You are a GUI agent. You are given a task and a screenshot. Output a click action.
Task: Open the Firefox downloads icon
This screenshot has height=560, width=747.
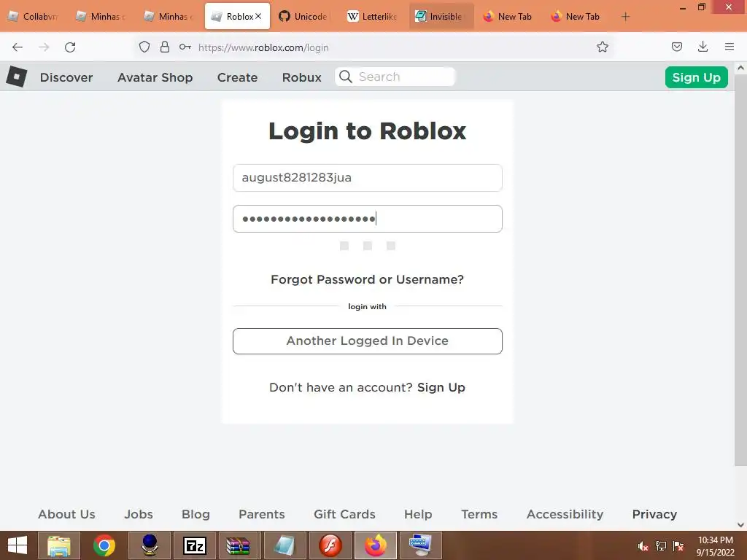[703, 47]
